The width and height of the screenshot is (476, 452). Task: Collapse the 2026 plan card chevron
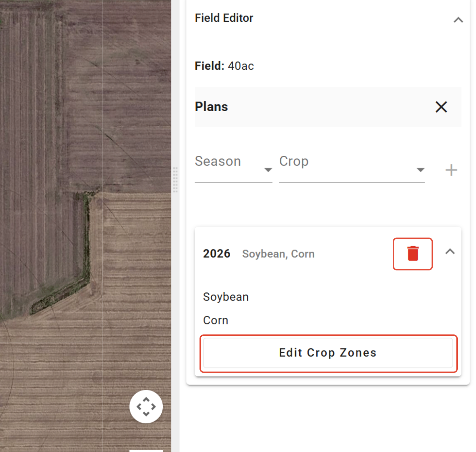(450, 252)
